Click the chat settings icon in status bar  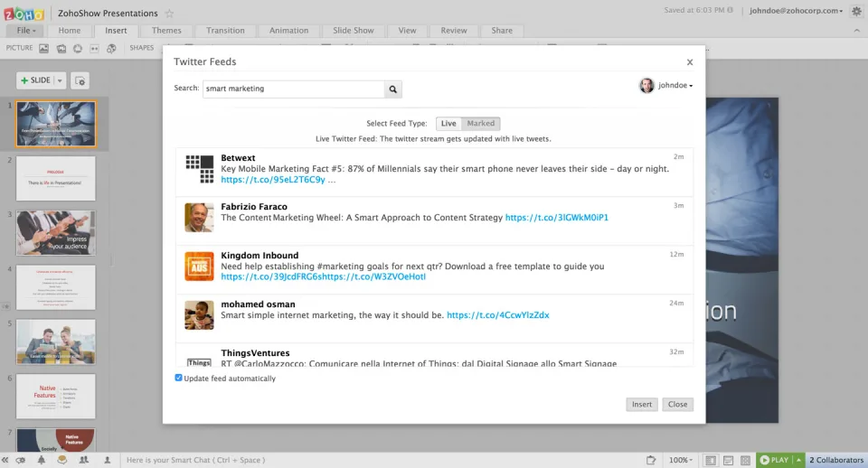(x=21, y=460)
